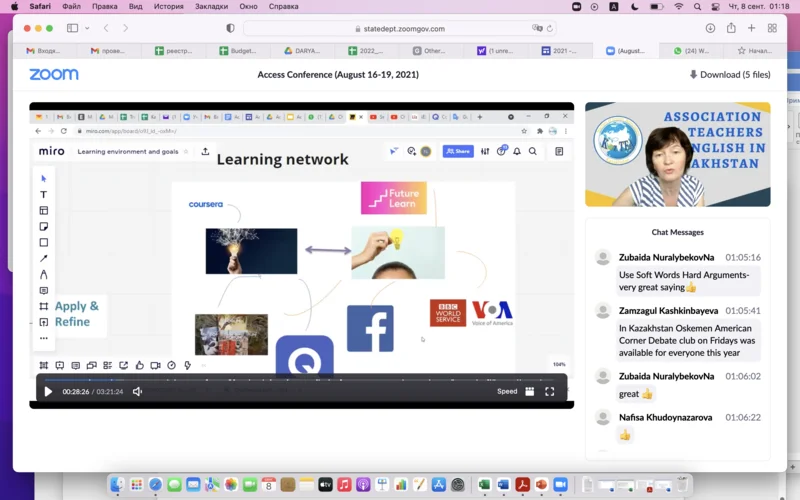This screenshot has height=500, width=800.
Task: Select the Miro Templates tool
Action: 44,210
